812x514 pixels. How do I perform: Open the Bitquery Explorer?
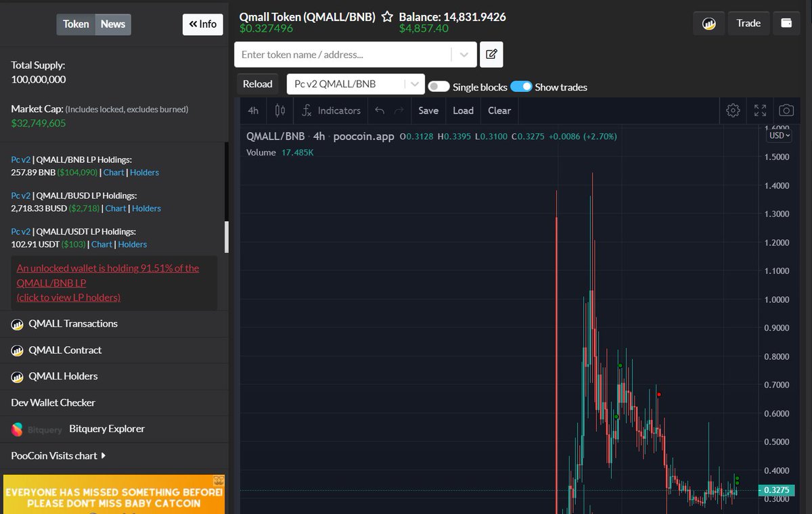tap(107, 429)
